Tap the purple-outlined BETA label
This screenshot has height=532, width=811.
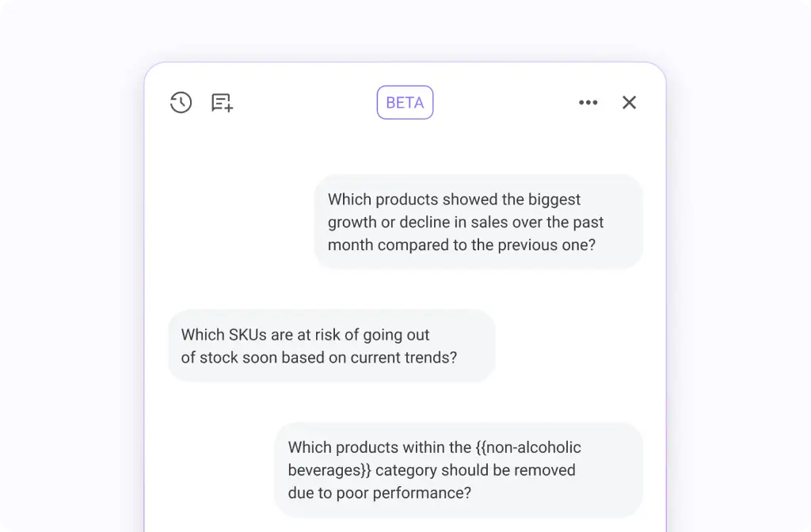[x=405, y=102]
